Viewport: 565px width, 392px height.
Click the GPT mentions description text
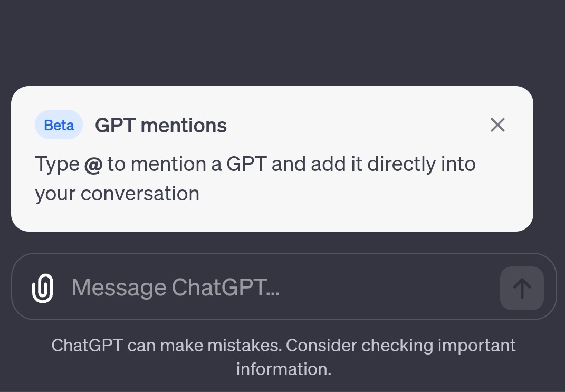255,178
